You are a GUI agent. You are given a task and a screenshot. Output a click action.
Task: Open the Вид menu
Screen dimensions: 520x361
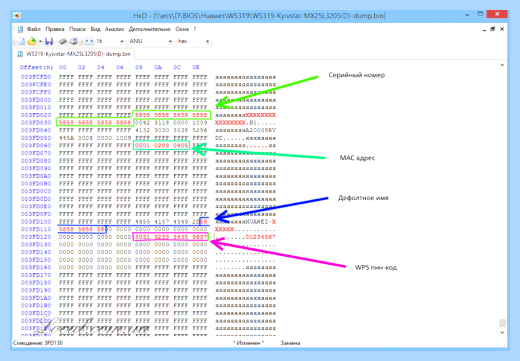[95, 29]
